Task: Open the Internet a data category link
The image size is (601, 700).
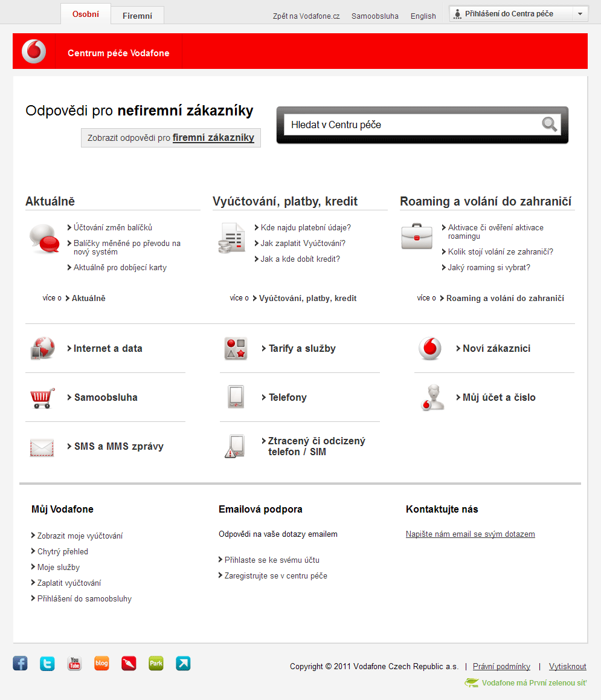Action: pyautogui.click(x=108, y=348)
